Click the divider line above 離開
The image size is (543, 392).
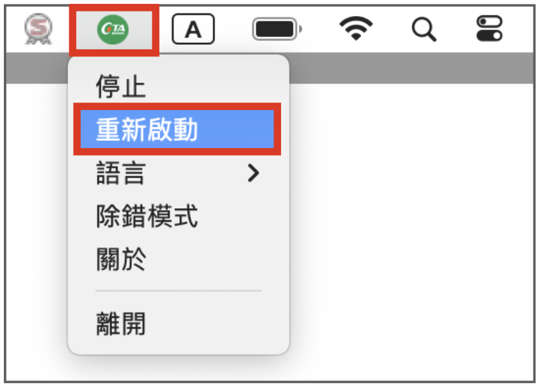click(179, 291)
